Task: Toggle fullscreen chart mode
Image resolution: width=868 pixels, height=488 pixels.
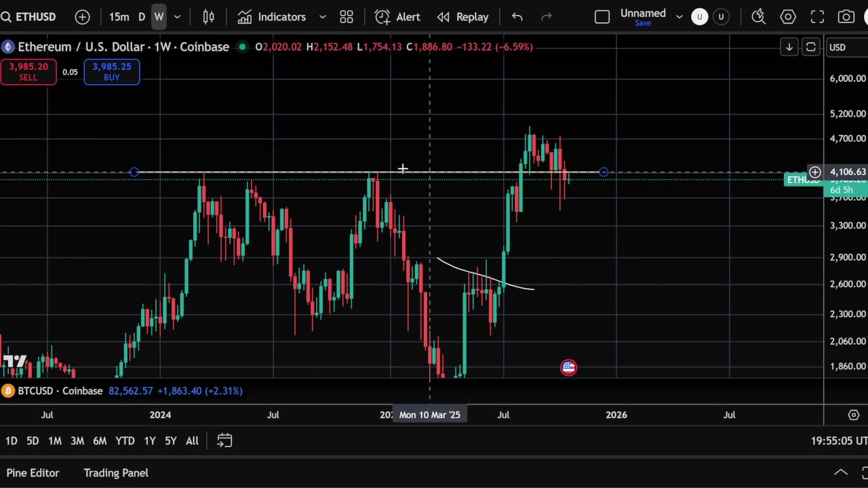Action: 818,17
